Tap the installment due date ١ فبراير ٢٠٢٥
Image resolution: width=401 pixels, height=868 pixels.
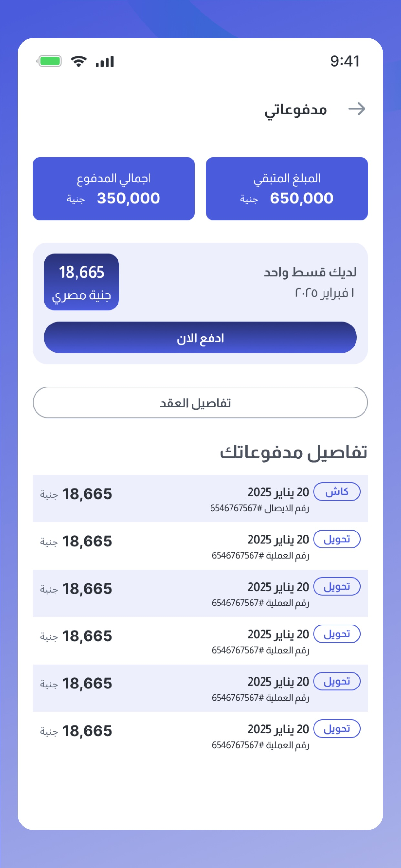(x=324, y=293)
